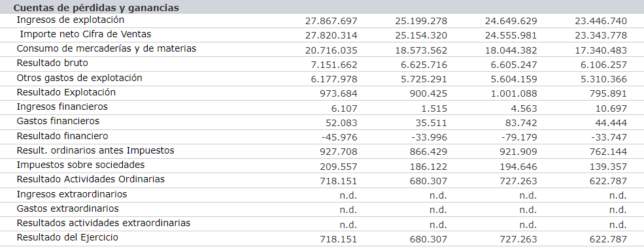Select the 'Resultado bruto' row label

(52, 63)
